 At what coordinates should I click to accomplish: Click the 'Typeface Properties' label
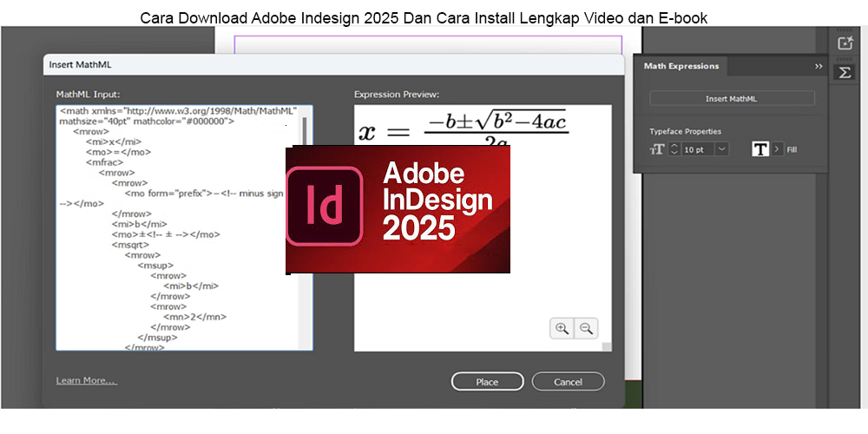[686, 132]
